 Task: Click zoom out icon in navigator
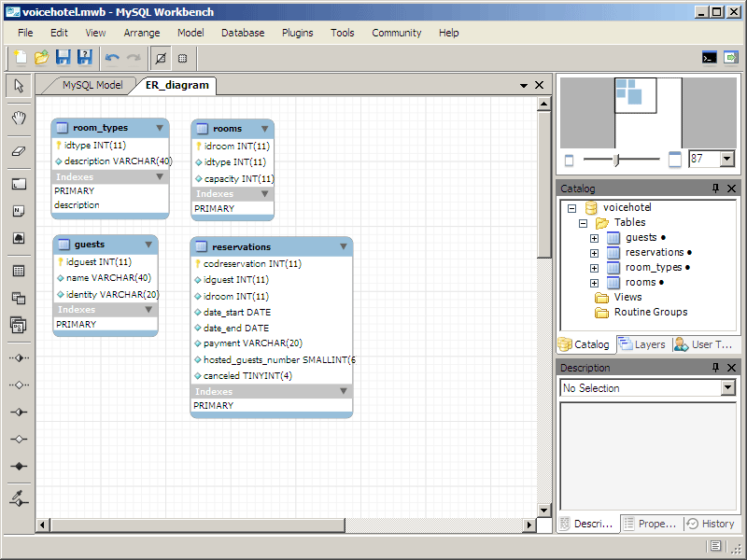(569, 160)
